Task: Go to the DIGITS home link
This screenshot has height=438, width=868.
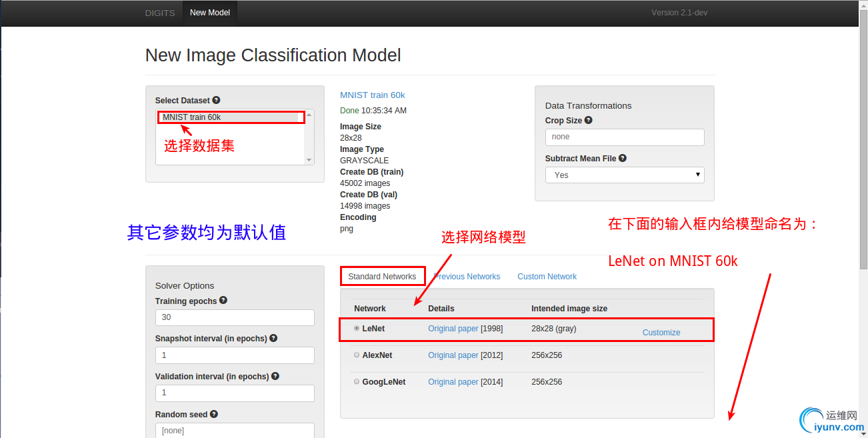Action: (x=160, y=13)
